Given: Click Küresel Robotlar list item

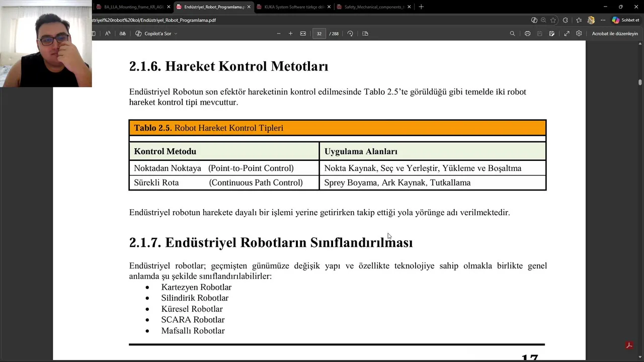Looking at the screenshot, I should tap(192, 309).
